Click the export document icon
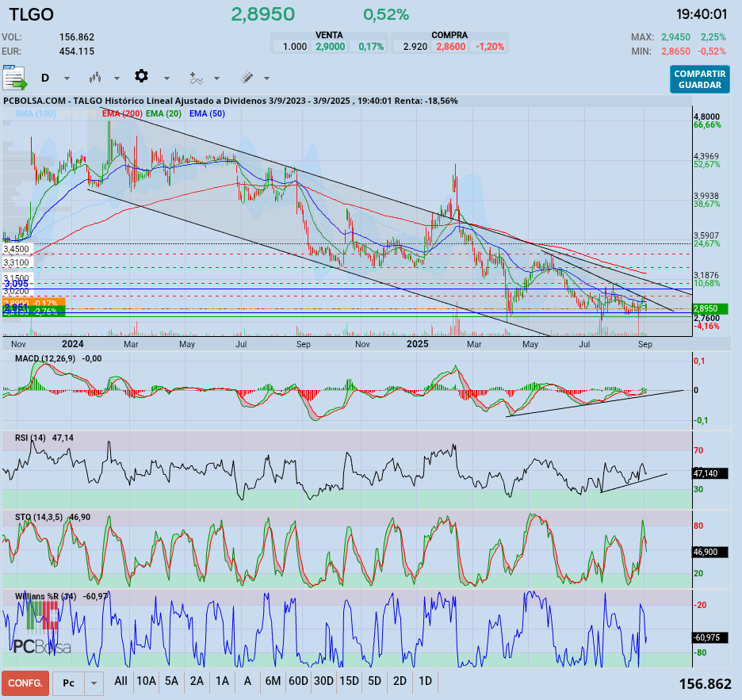Screen dimensions: 742x700 [x=15, y=78]
